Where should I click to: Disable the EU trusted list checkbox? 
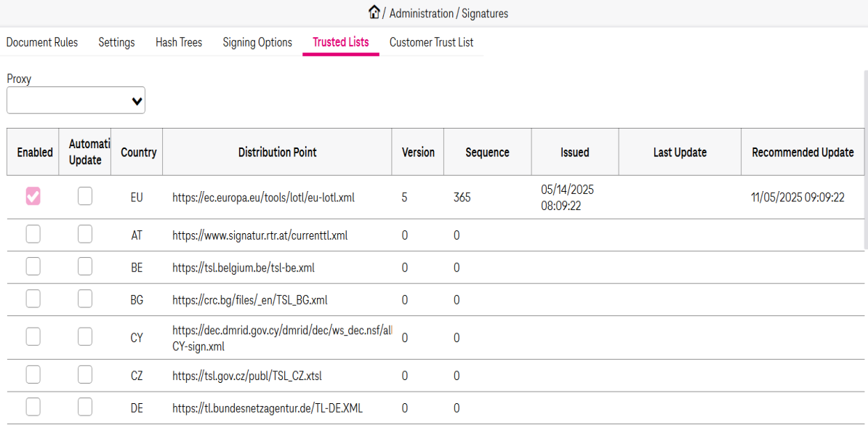coord(33,196)
